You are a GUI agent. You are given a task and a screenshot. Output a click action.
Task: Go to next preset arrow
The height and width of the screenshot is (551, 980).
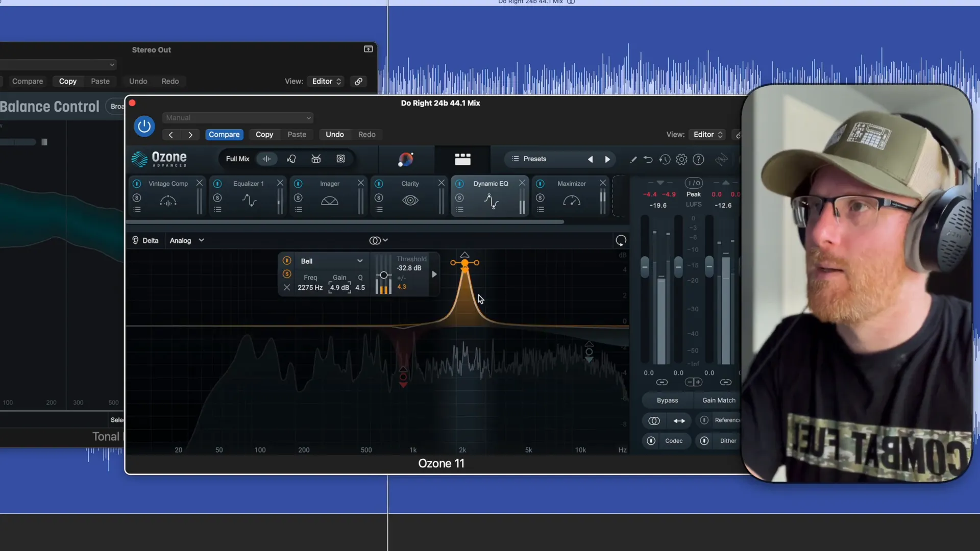click(x=607, y=159)
